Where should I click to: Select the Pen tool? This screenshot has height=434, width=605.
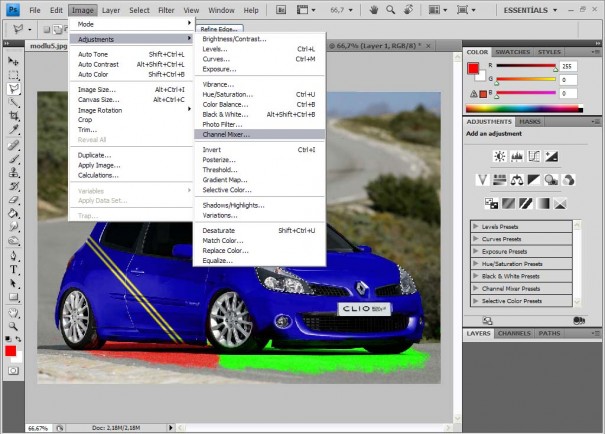(14, 256)
